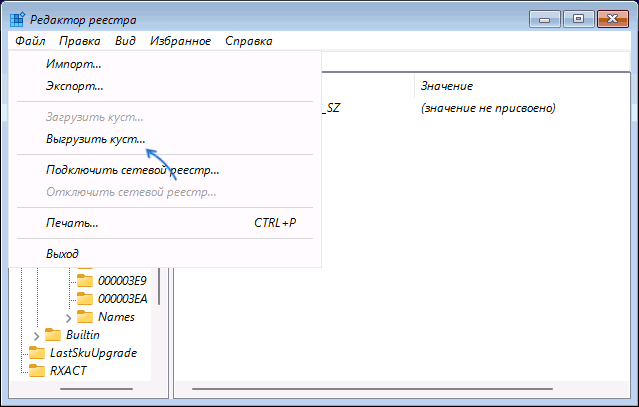Expand the Names tree node

pyautogui.click(x=69, y=317)
